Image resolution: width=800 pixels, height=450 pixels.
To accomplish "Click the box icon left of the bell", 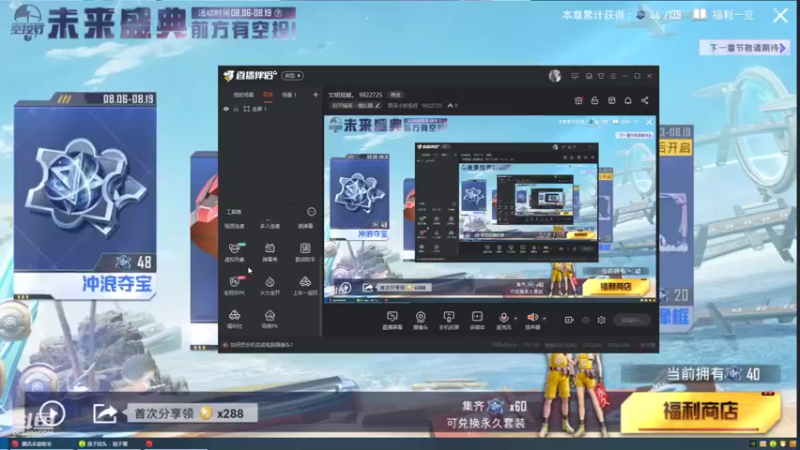I will pos(612,101).
